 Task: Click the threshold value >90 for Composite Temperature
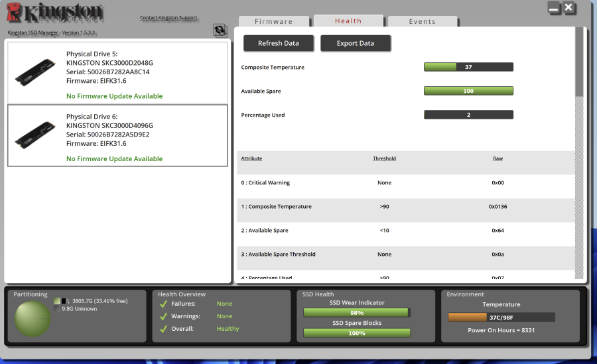[384, 207]
